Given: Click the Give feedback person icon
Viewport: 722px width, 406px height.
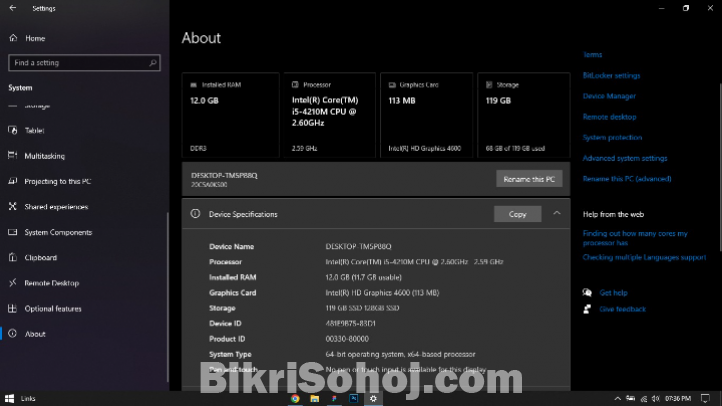Looking at the screenshot, I should coord(587,309).
